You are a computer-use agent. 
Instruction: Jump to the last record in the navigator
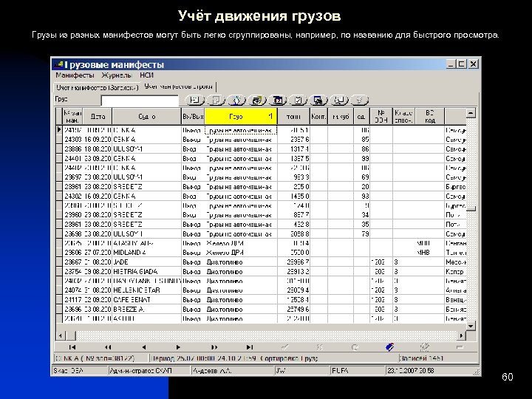pyautogui.click(x=250, y=347)
